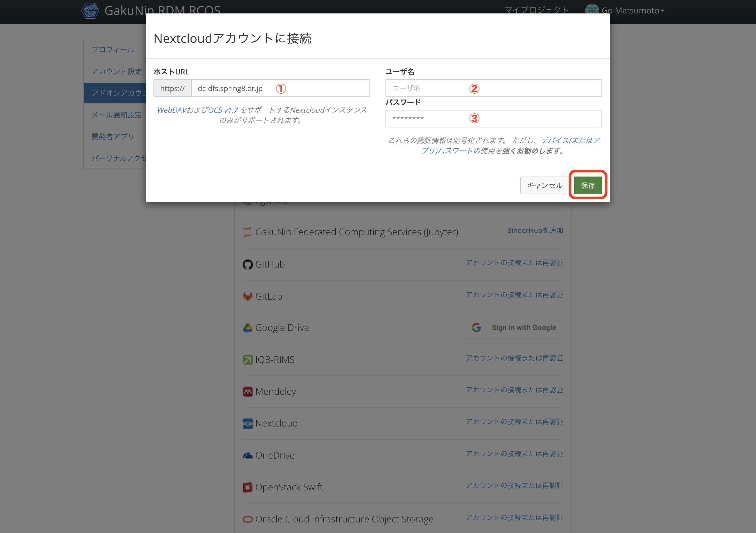Click the GitHub octocat icon
The width and height of the screenshot is (756, 533).
point(247,264)
